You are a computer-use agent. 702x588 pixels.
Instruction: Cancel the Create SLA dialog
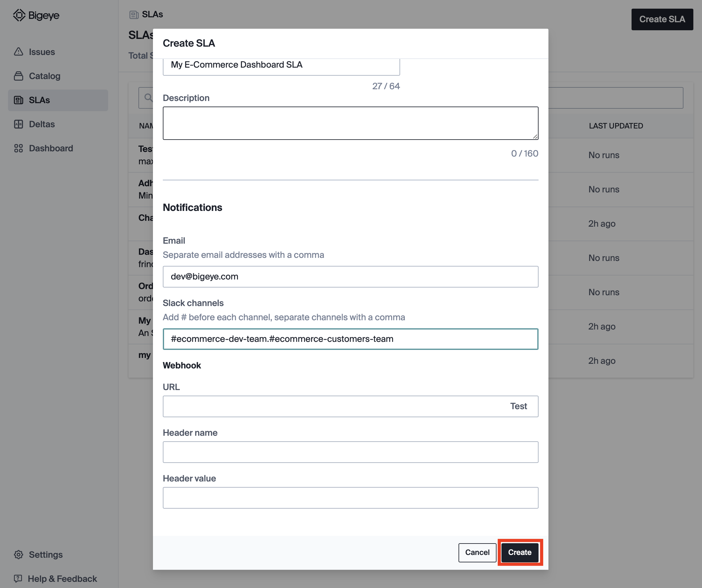click(x=477, y=552)
